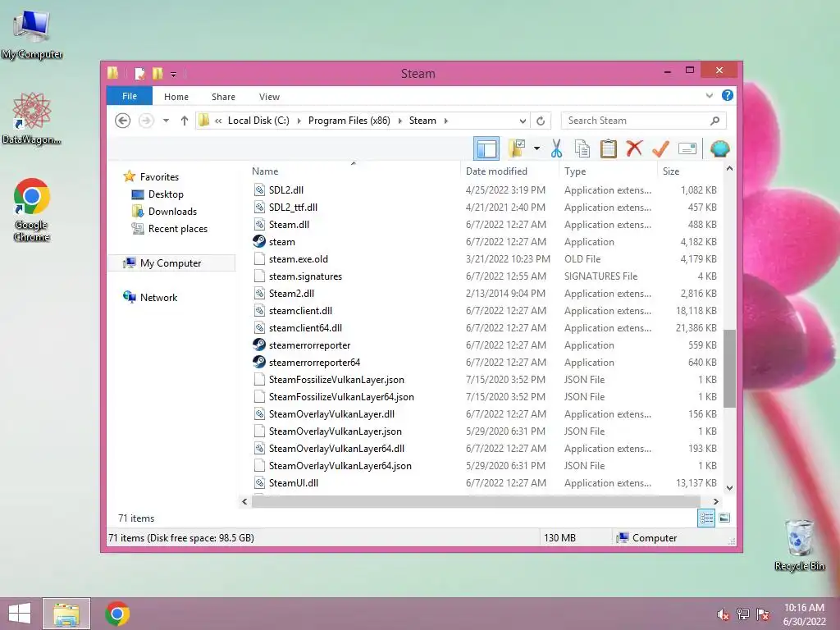Go to Program Files (x86) breadcrumb
840x630 pixels.
click(x=349, y=121)
